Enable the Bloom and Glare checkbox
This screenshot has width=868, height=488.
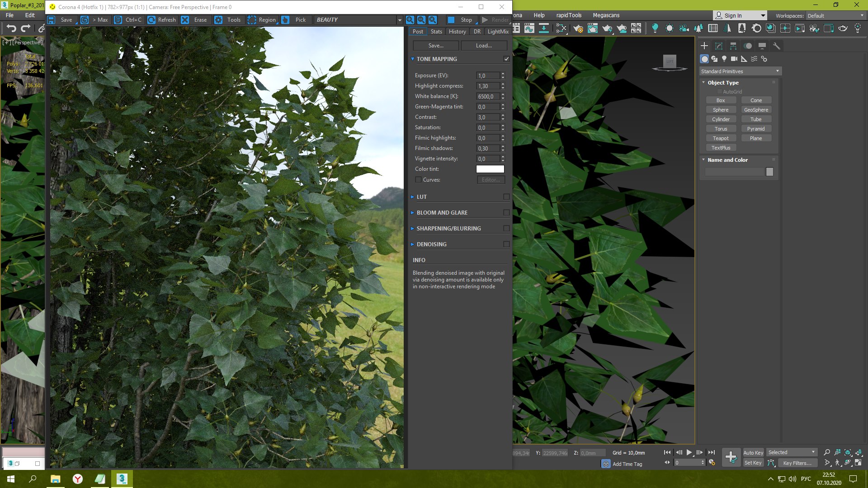(x=506, y=212)
